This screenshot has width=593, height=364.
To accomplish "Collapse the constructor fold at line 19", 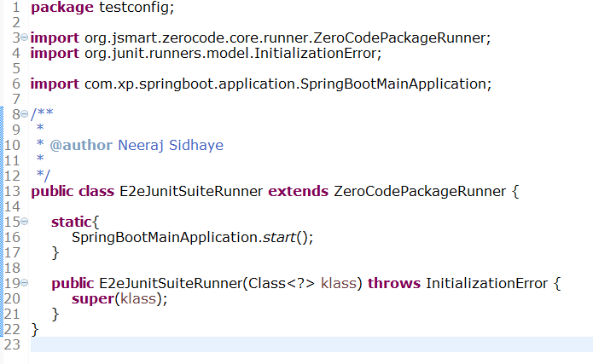I will pyautogui.click(x=24, y=282).
